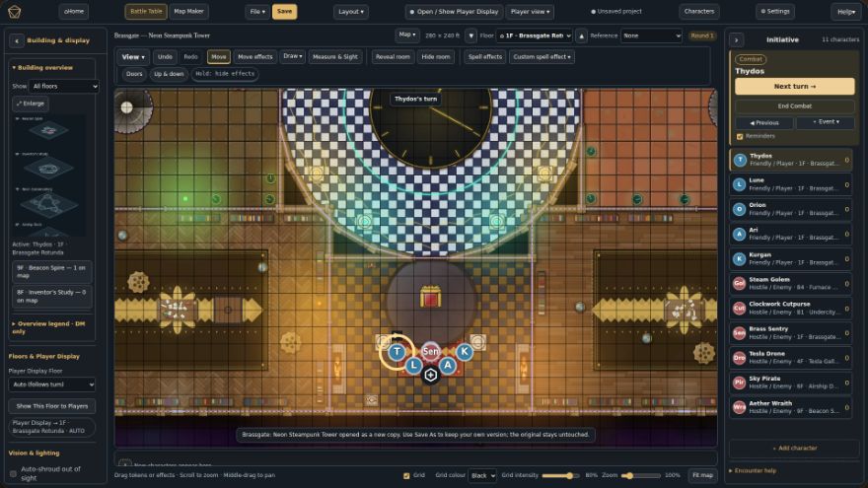Open the Draw dropdown
This screenshot has width=868, height=488.
293,56
